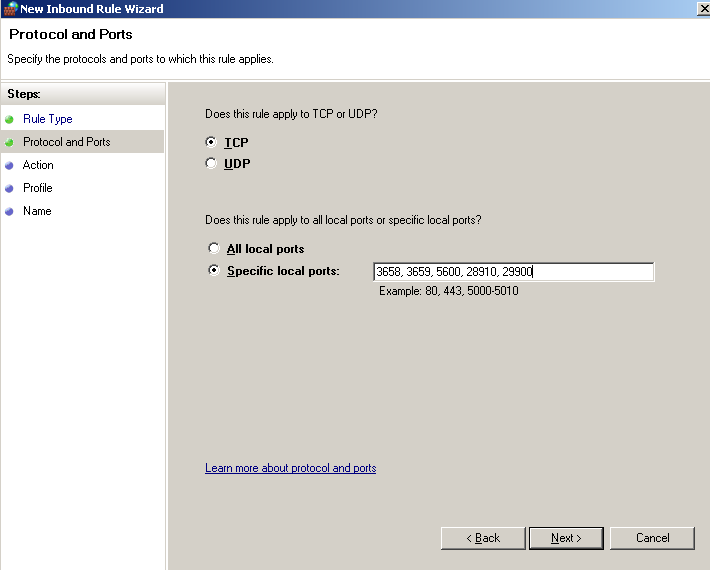
Task: Click the Name step in sidebar
Action: pos(37,211)
